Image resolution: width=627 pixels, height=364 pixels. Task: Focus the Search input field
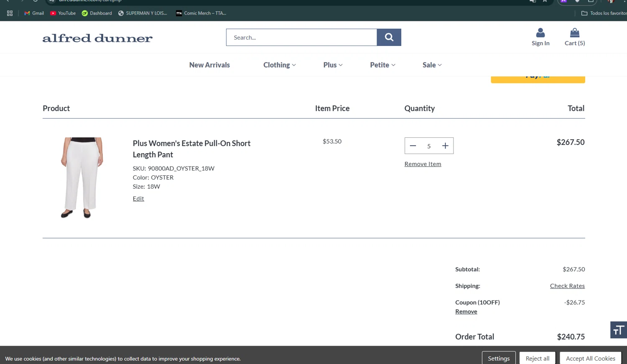click(301, 37)
